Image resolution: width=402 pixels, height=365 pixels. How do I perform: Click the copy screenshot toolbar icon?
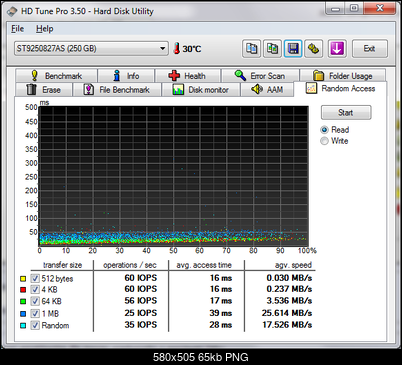click(272, 49)
